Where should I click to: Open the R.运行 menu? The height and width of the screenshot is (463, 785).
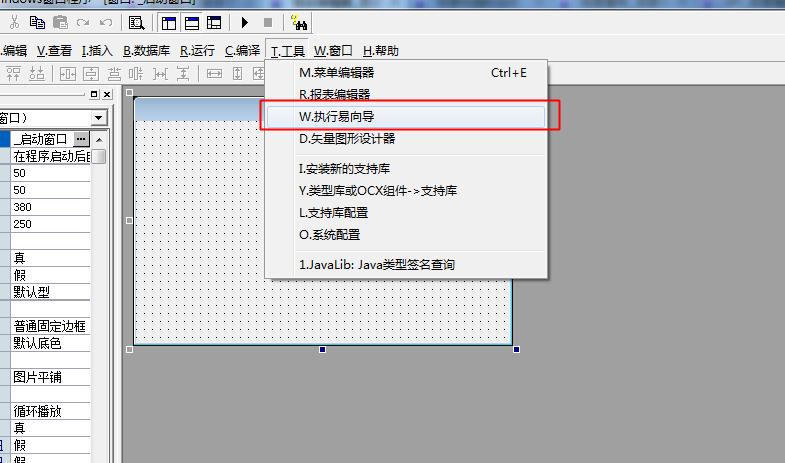click(x=197, y=51)
